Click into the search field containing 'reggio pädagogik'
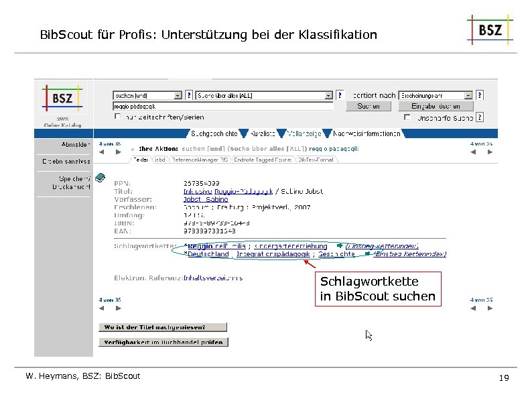The image size is (532, 399). point(223,106)
